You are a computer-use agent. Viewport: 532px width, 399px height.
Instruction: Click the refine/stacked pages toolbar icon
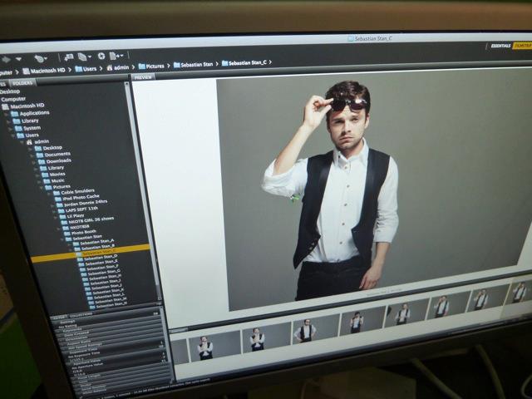click(82, 57)
